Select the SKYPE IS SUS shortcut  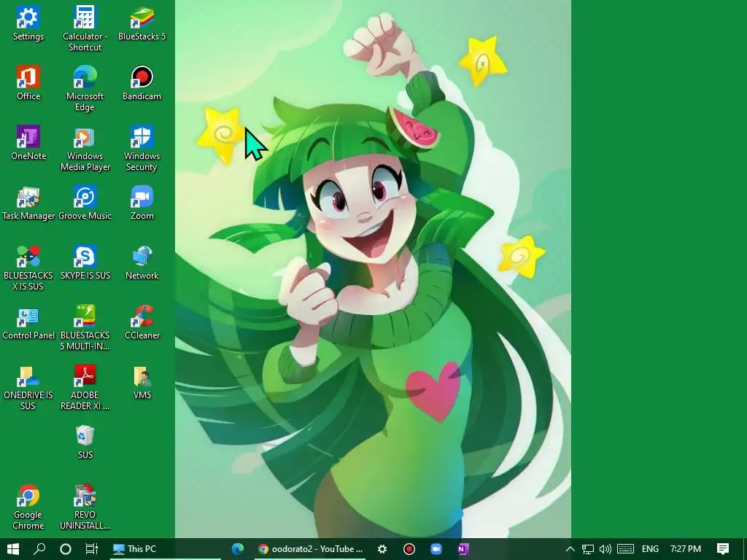pyautogui.click(x=85, y=262)
